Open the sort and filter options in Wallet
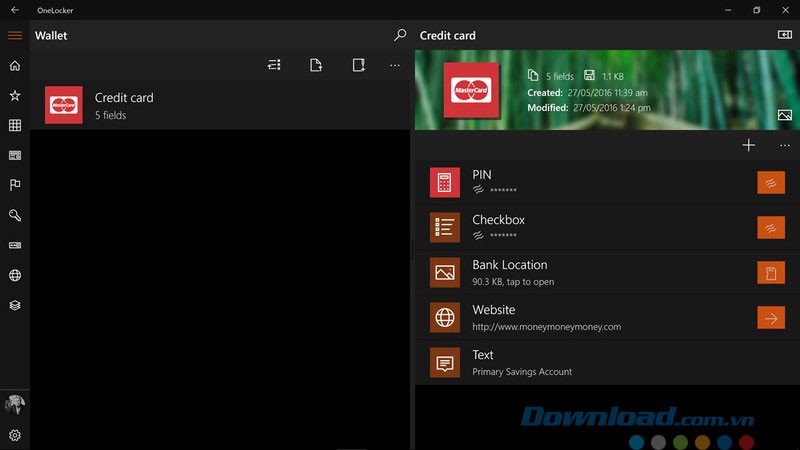This screenshot has width=800, height=450. tap(274, 65)
